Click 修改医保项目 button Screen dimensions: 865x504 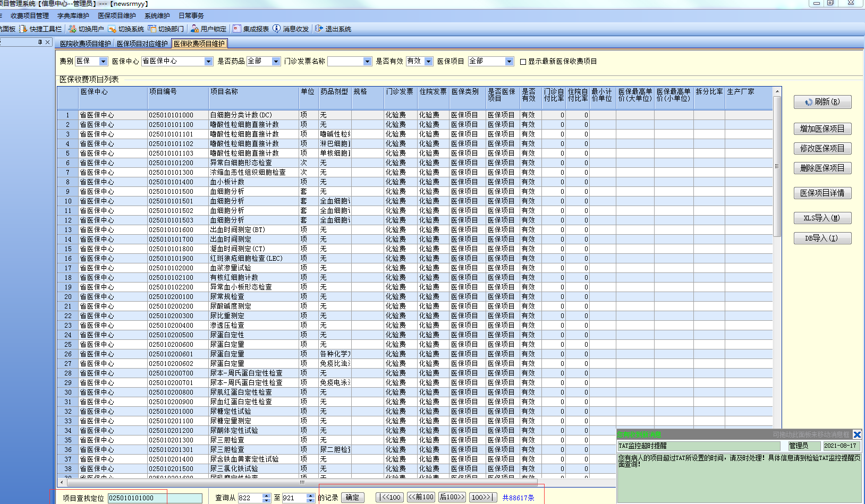[822, 149]
